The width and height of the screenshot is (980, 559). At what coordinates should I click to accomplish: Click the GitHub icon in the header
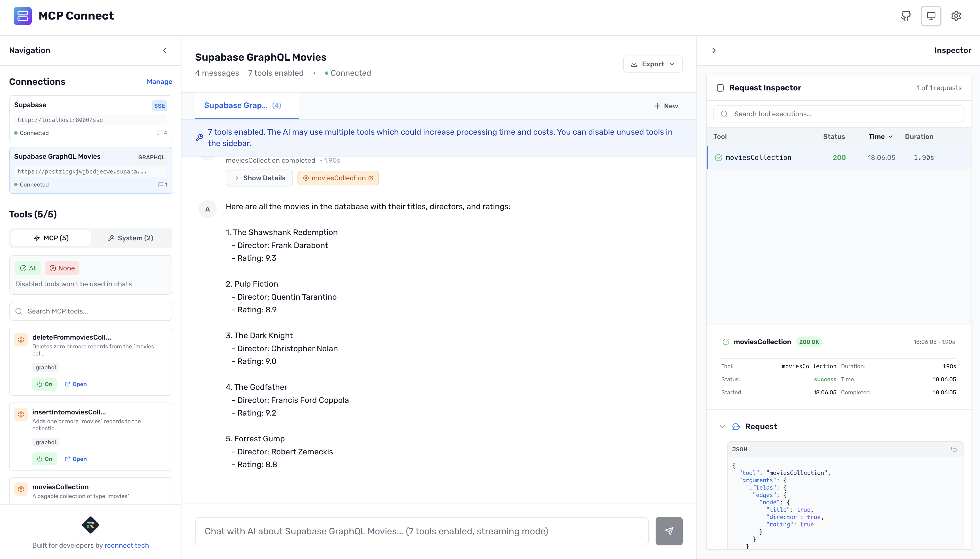905,15
